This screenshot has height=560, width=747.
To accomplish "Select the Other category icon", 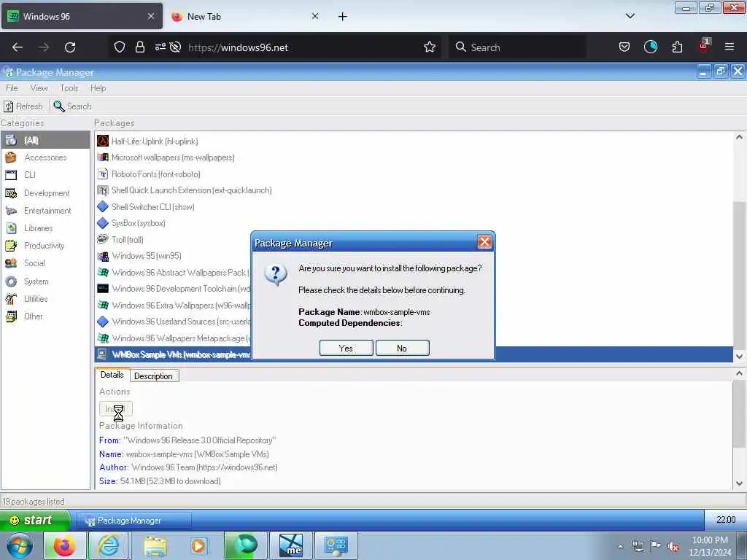I will (x=11, y=316).
